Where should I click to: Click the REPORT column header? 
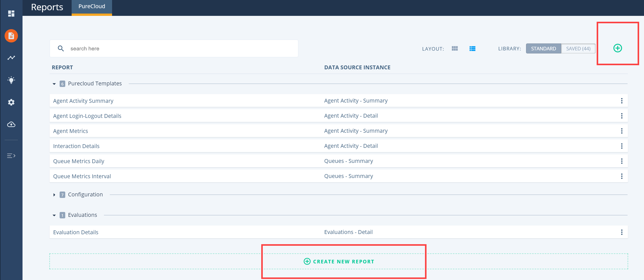62,68
